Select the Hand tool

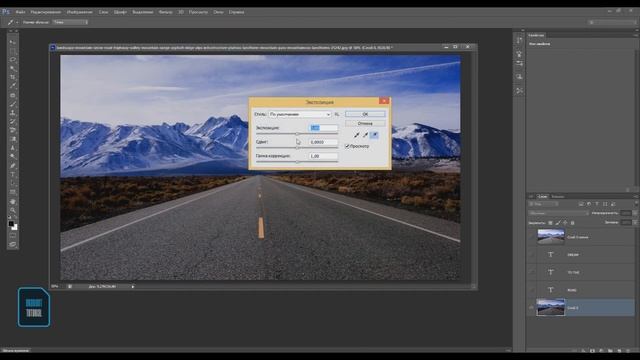pyautogui.click(x=13, y=202)
